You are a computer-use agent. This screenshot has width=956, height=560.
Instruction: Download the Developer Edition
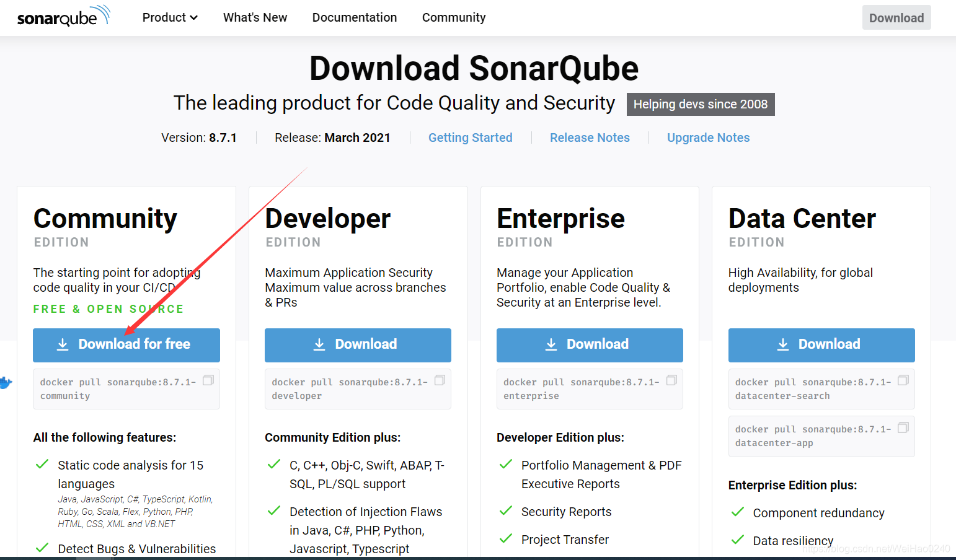click(x=358, y=345)
